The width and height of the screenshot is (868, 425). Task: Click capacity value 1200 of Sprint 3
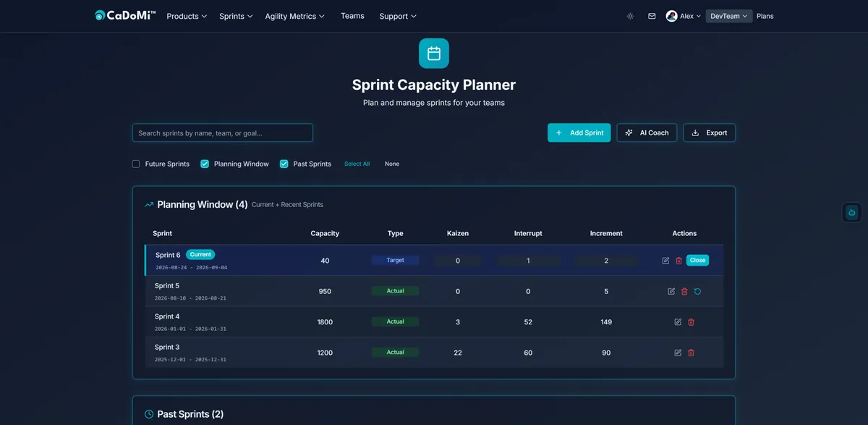coord(325,353)
